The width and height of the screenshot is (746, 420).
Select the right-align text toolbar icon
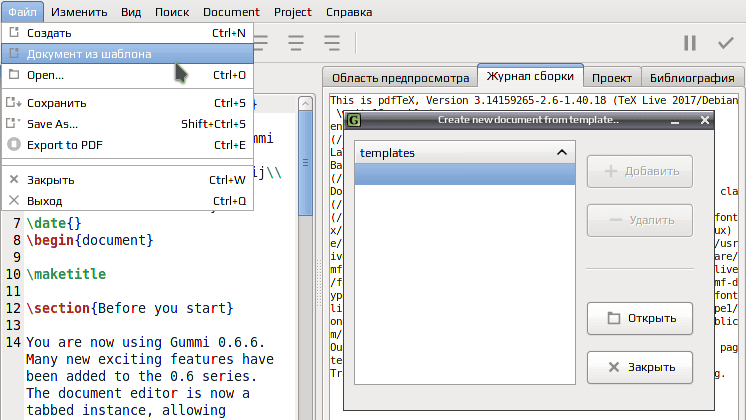[332, 43]
